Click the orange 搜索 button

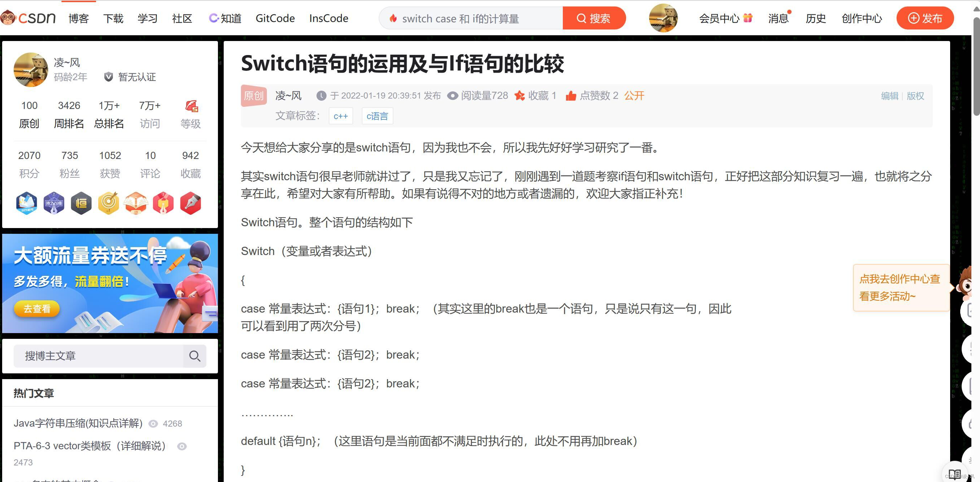click(593, 18)
